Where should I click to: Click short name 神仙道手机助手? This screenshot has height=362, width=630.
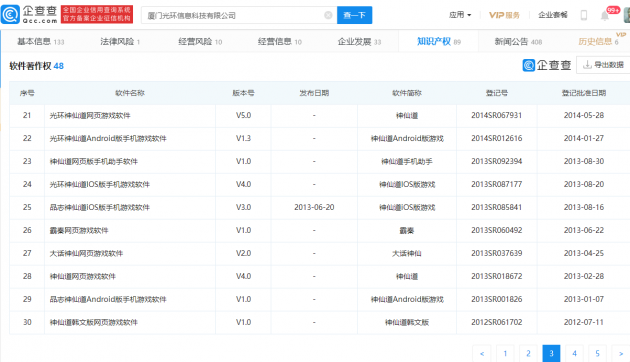(407, 162)
